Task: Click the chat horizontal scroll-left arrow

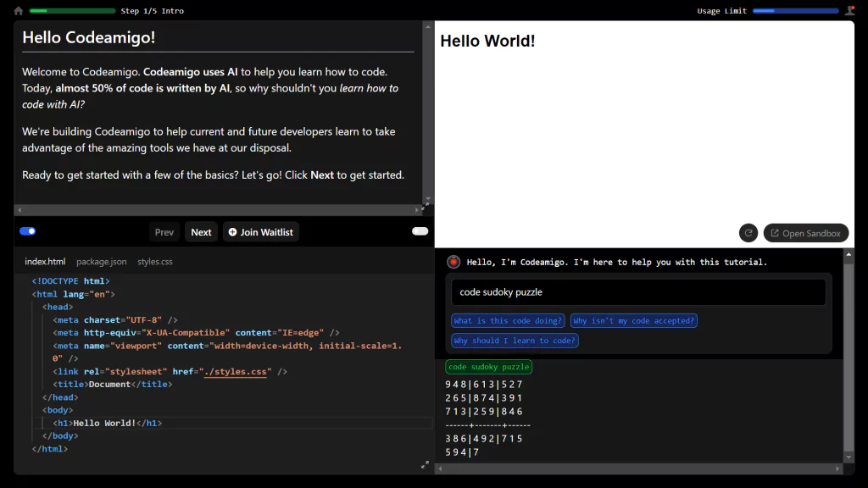Action: pos(441,469)
